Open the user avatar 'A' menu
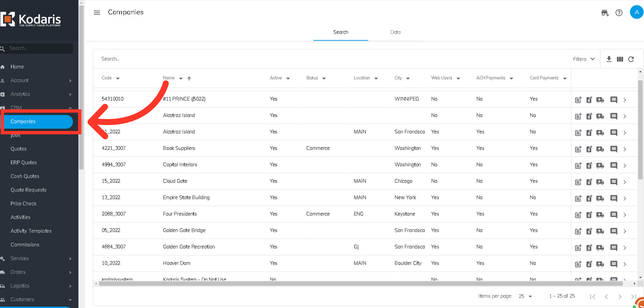The image size is (644, 308). click(x=636, y=12)
